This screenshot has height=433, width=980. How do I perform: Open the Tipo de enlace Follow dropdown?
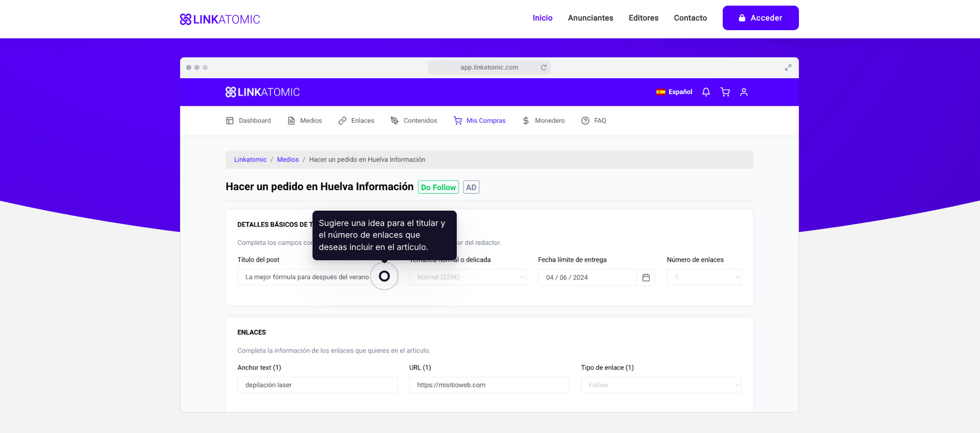click(x=661, y=385)
